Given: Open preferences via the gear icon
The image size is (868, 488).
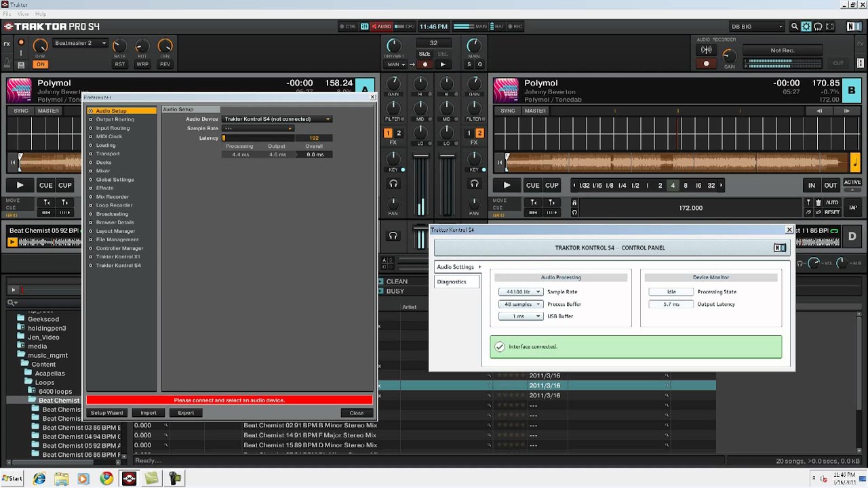Looking at the screenshot, I should 806,26.
